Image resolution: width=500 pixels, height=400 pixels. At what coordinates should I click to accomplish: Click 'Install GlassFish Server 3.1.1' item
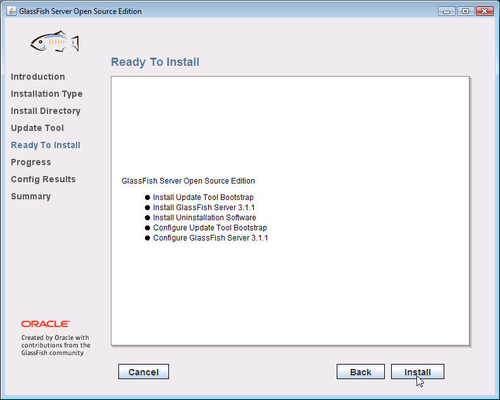204,207
